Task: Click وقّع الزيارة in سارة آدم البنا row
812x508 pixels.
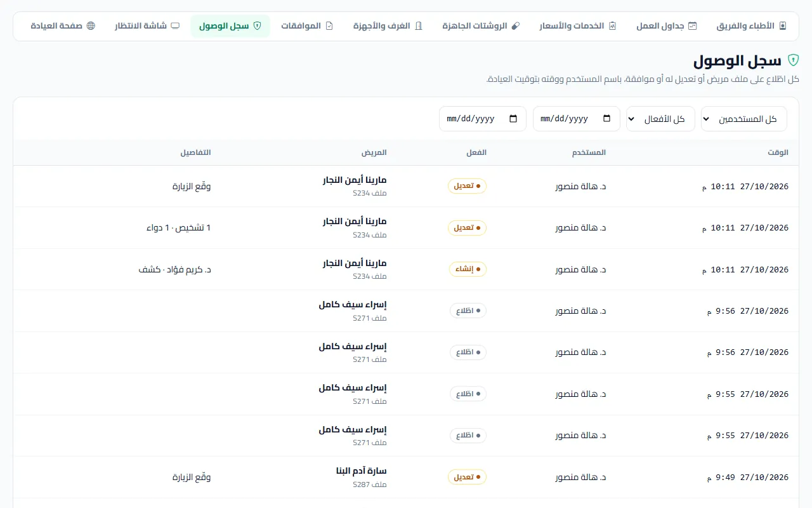Action: [x=192, y=477]
